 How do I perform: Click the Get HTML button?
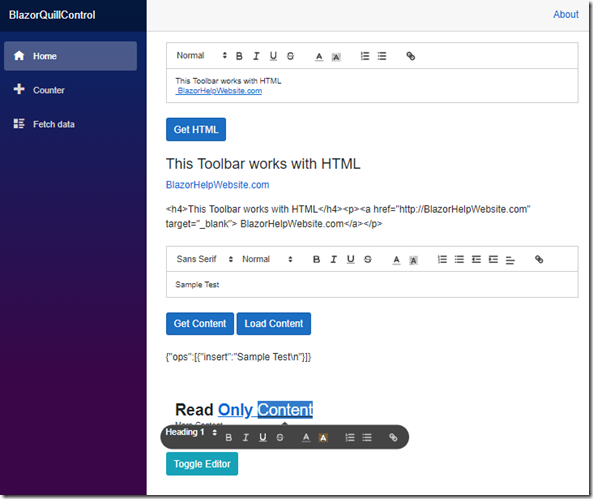click(196, 129)
